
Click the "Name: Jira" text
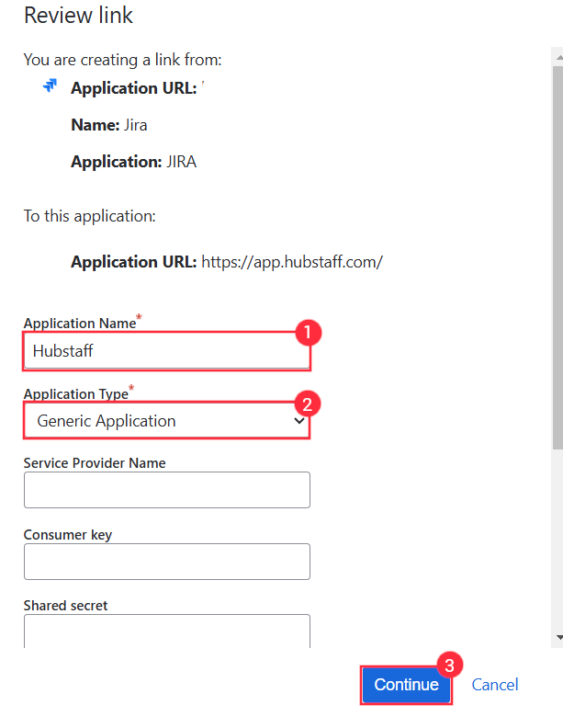(x=109, y=125)
